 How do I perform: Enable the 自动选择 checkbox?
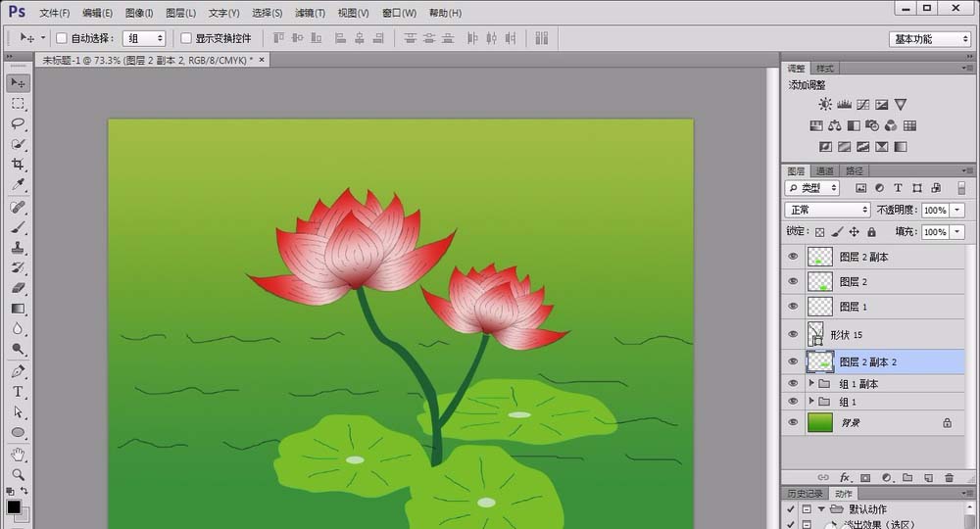pyautogui.click(x=61, y=38)
